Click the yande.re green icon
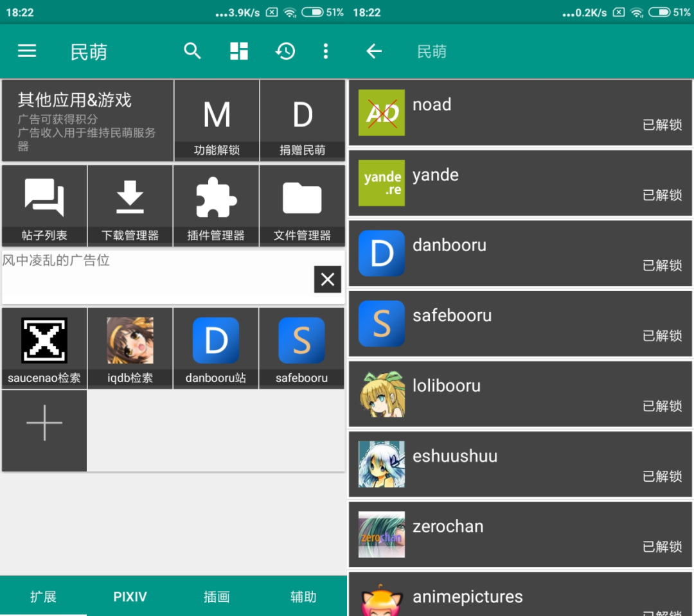The image size is (694, 616). (x=382, y=183)
